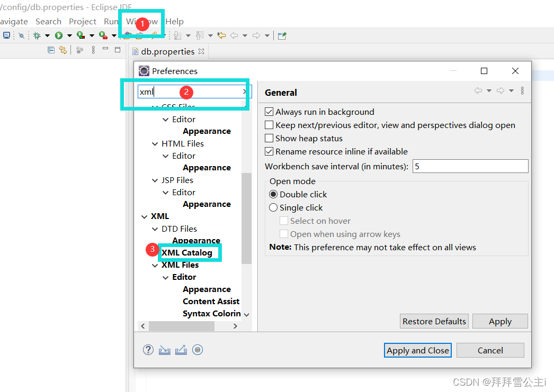Open the Run menu
Image resolution: width=554 pixels, height=392 pixels.
click(111, 22)
